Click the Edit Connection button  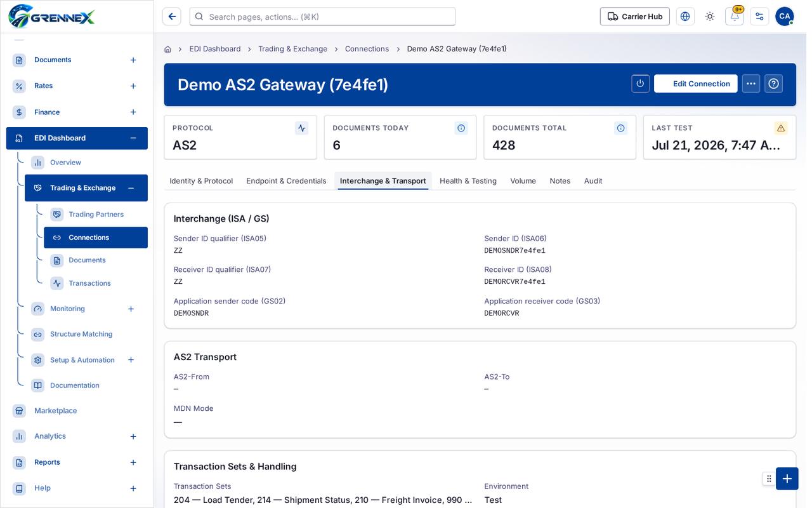[x=696, y=84]
